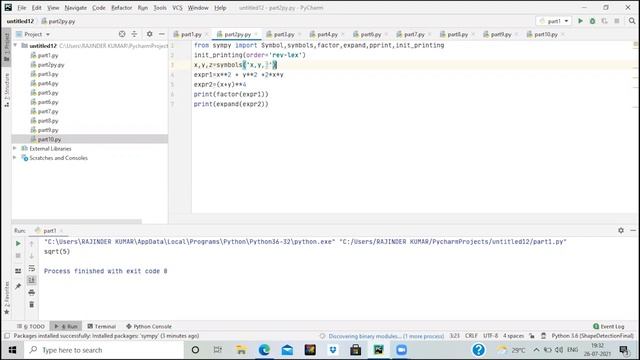Open Project panel settings gear
Screen dimensions: 640x360
coord(149,34)
